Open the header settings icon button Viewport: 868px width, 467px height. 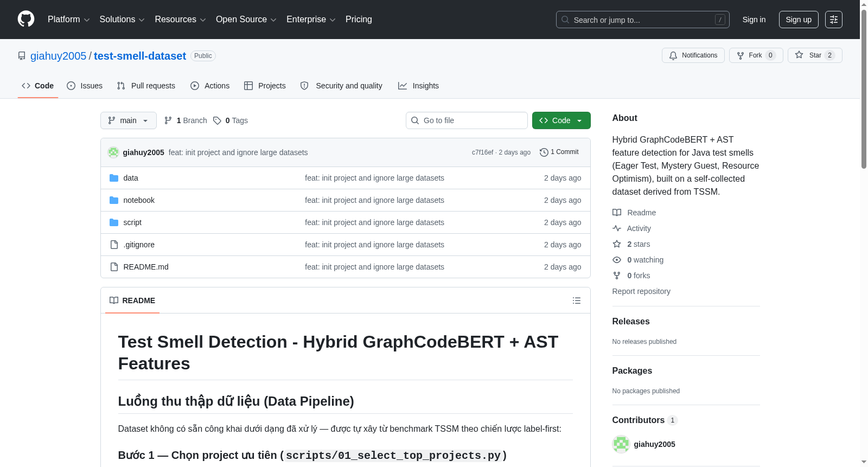(x=833, y=20)
